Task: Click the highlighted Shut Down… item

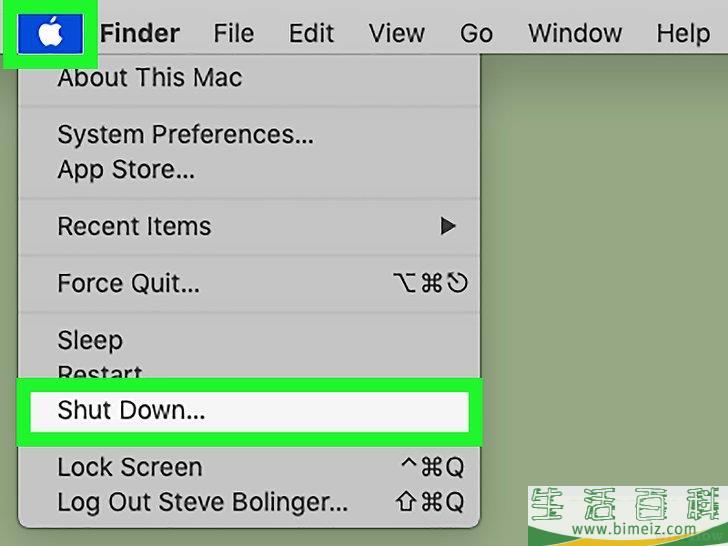Action: pos(249,411)
